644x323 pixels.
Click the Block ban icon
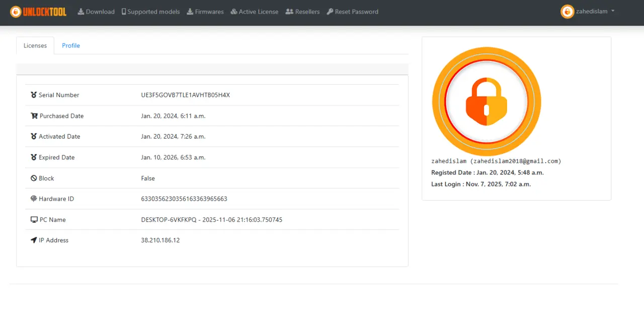point(34,178)
